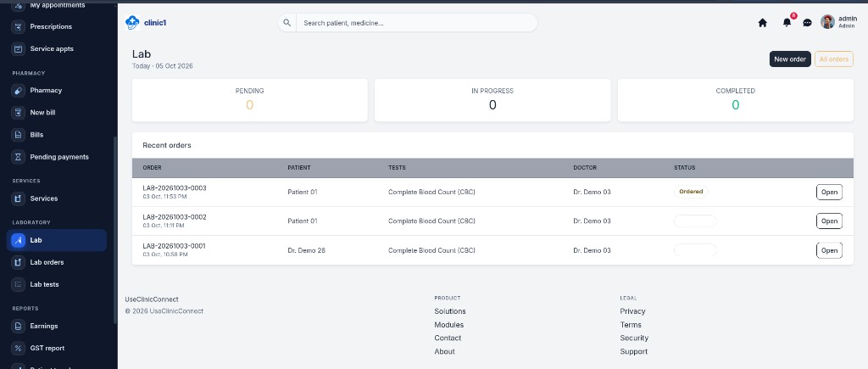The height and width of the screenshot is (369, 868).
Task: Click the Earnings report icon
Action: click(19, 326)
